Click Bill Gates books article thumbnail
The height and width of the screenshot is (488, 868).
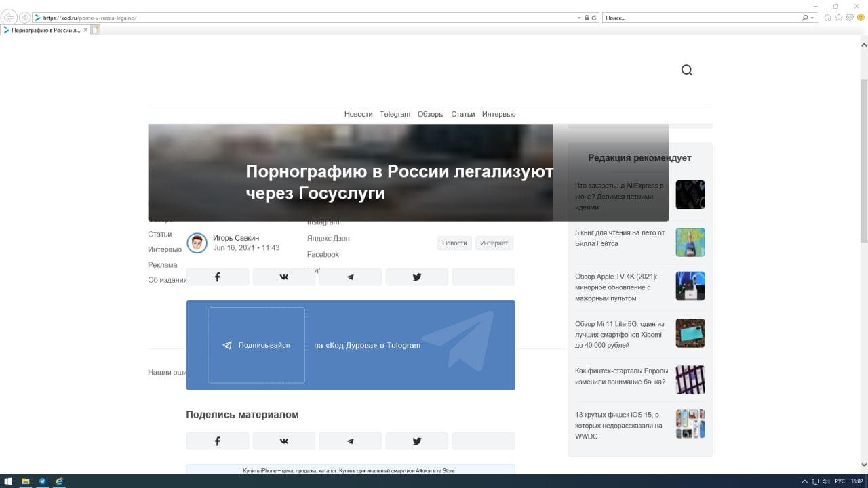690,242
